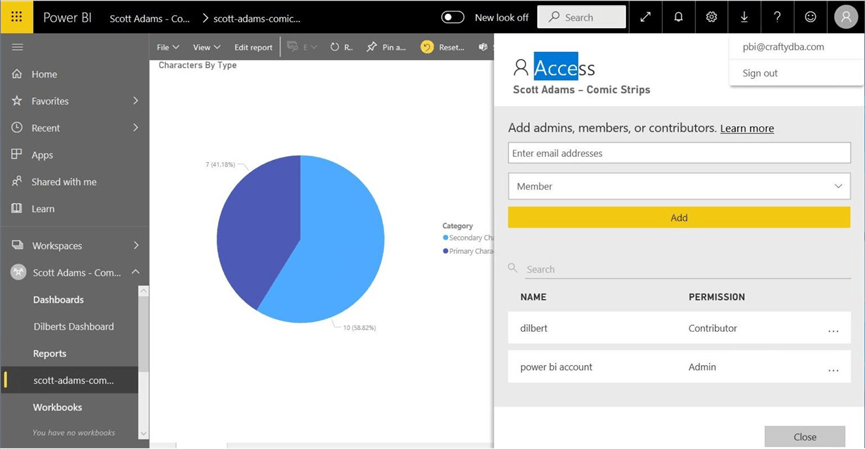This screenshot has width=865, height=449.
Task: Click the Learn more link
Action: pyautogui.click(x=746, y=129)
